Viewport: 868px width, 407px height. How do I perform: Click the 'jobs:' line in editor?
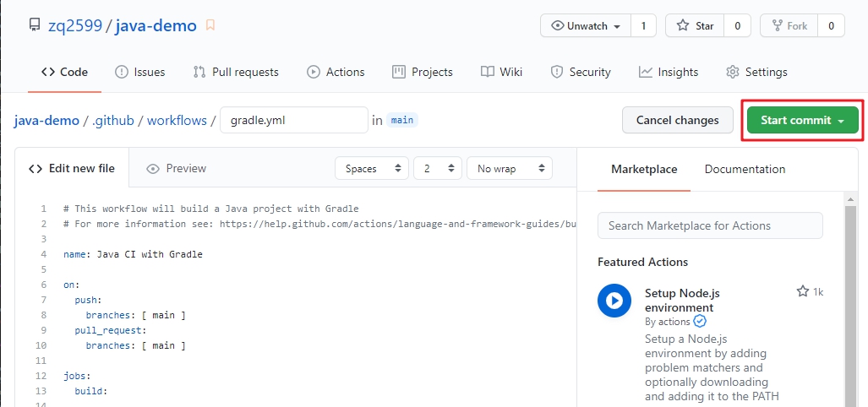[x=78, y=376]
